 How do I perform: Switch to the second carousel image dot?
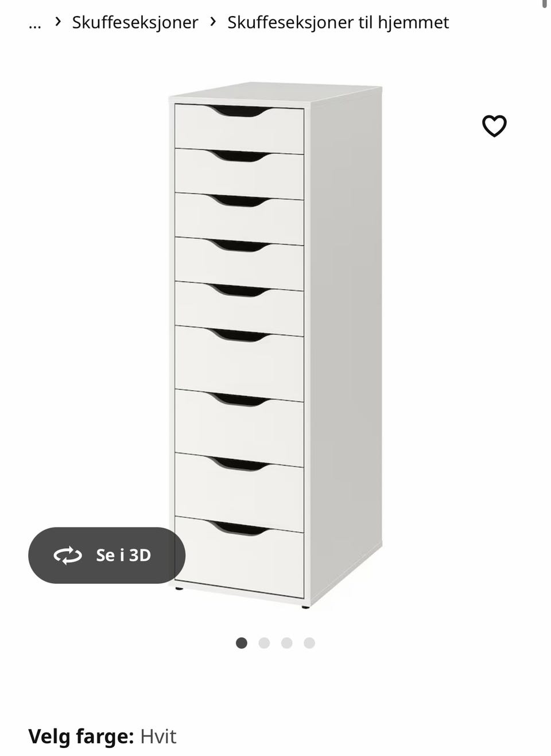pos(264,643)
